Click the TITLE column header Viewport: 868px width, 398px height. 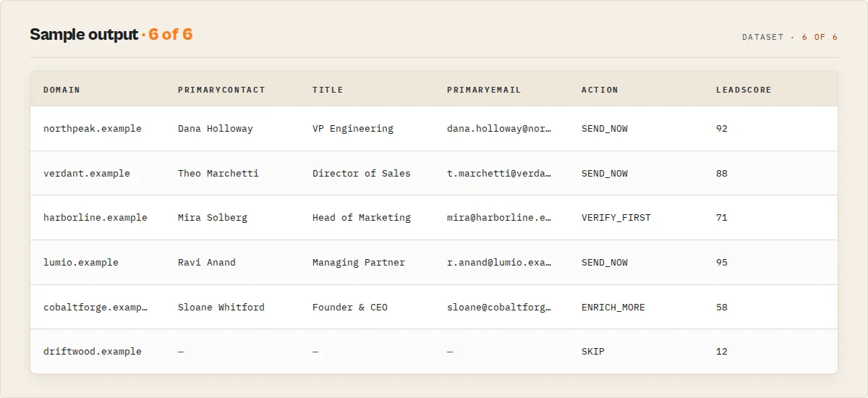[x=328, y=90]
